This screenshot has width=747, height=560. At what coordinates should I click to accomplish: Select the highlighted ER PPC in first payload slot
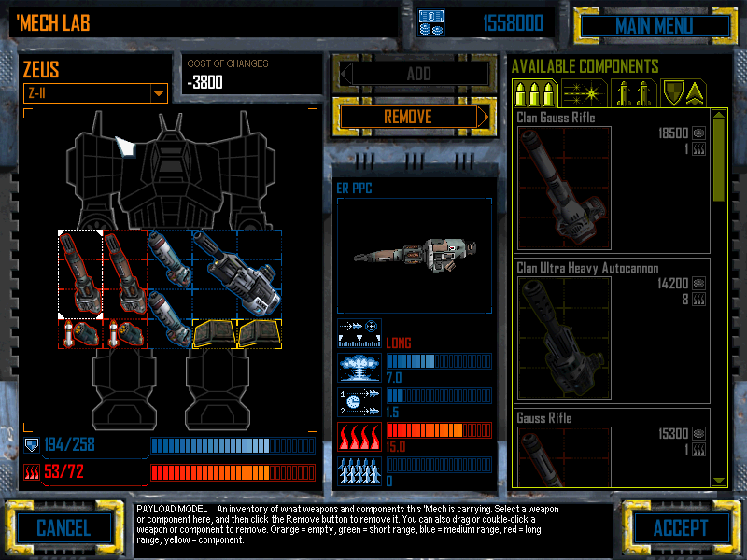tap(80, 274)
